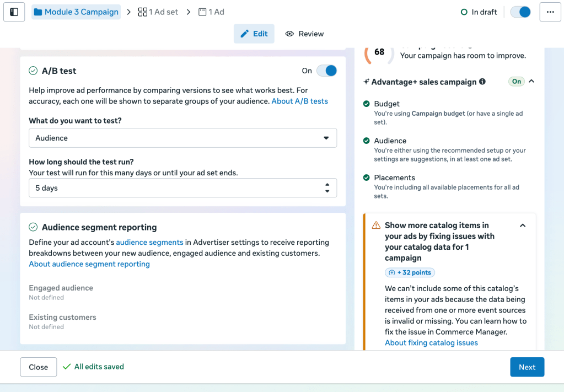Click the +32 points badge
Image resolution: width=564 pixels, height=392 pixels.
click(410, 272)
